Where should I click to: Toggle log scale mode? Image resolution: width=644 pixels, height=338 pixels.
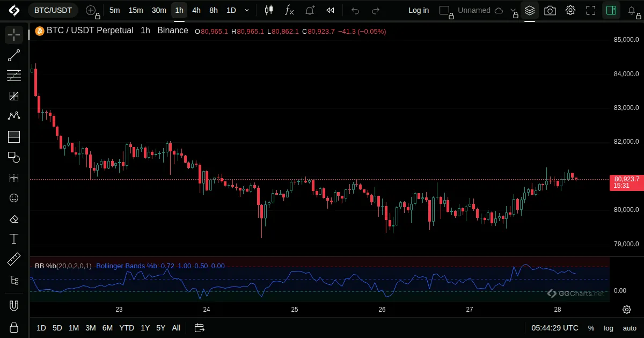pyautogui.click(x=609, y=328)
